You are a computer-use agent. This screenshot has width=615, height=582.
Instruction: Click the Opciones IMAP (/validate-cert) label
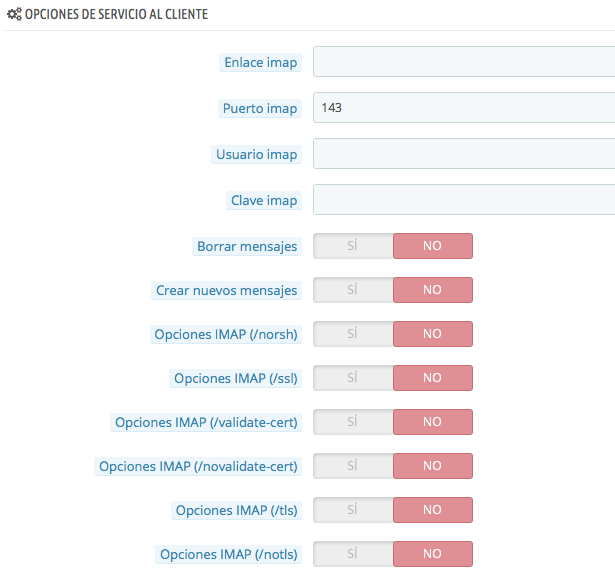206,422
